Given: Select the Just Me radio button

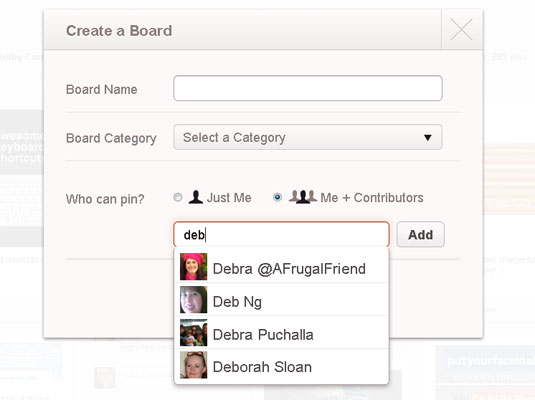Looking at the screenshot, I should pos(178,197).
